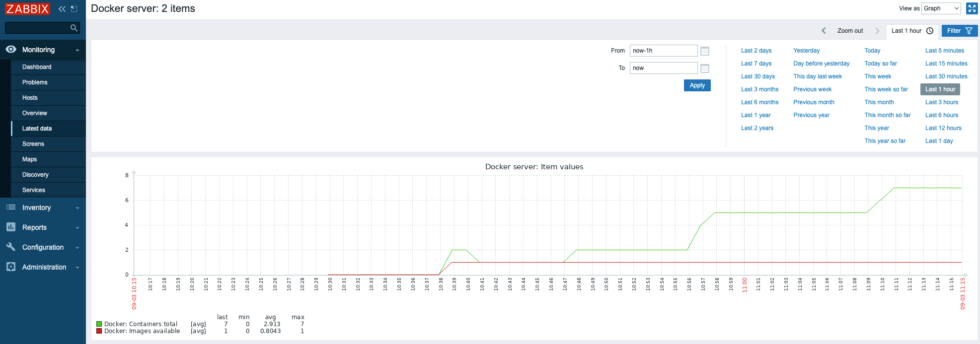Viewport: 980px width, 344px height.
Task: Click the search magnifier icon
Action: click(x=74, y=28)
